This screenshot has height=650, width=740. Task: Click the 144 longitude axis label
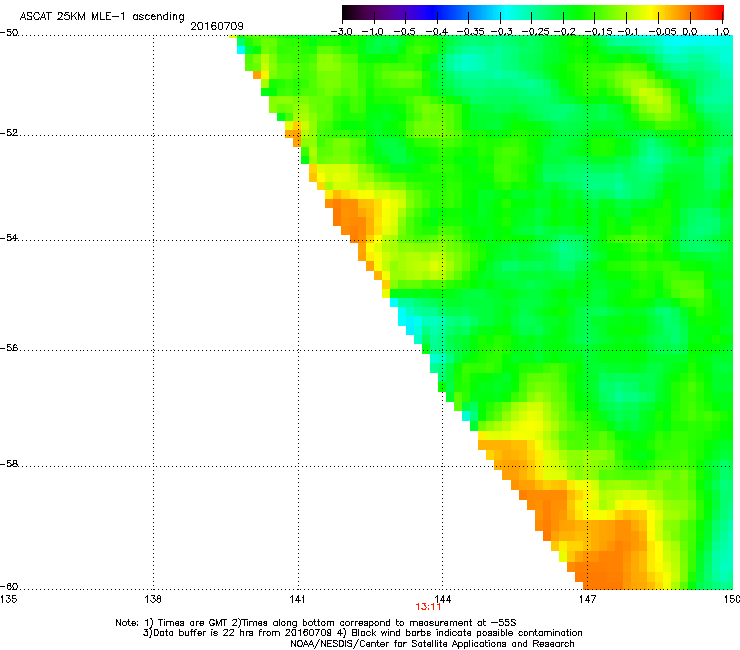(x=442, y=599)
